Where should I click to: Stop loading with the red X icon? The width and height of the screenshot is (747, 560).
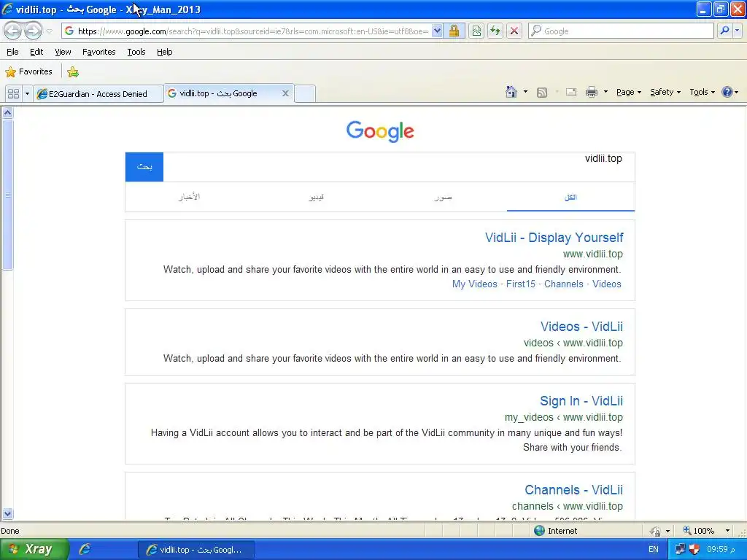pos(514,31)
